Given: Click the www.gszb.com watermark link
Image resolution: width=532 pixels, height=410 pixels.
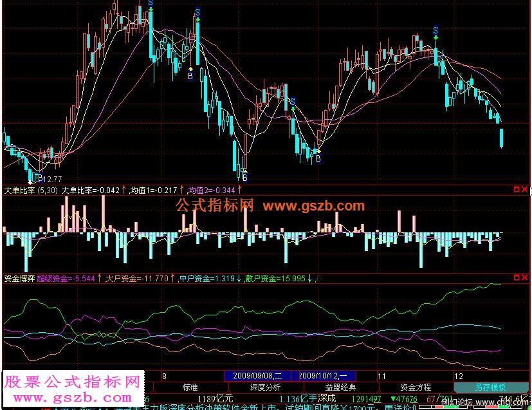Looking at the screenshot, I should pos(313,206).
